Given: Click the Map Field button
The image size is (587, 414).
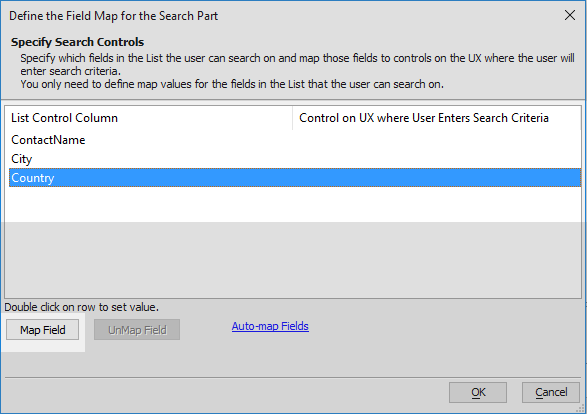Looking at the screenshot, I should click(42, 330).
